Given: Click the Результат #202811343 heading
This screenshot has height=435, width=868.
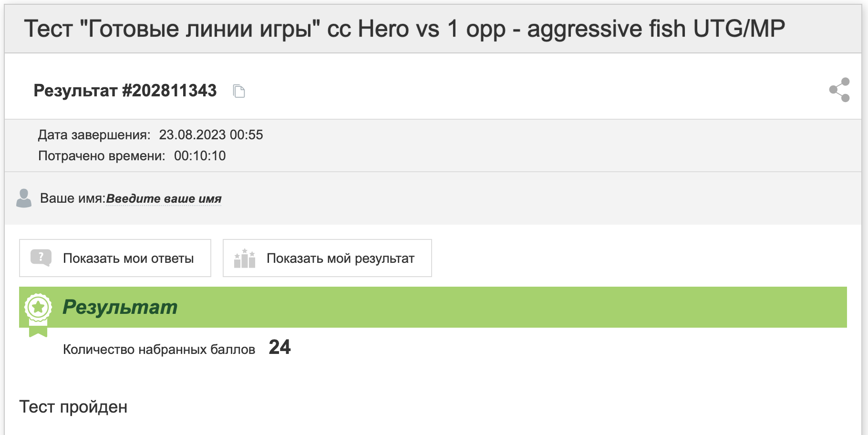Looking at the screenshot, I should [x=125, y=91].
